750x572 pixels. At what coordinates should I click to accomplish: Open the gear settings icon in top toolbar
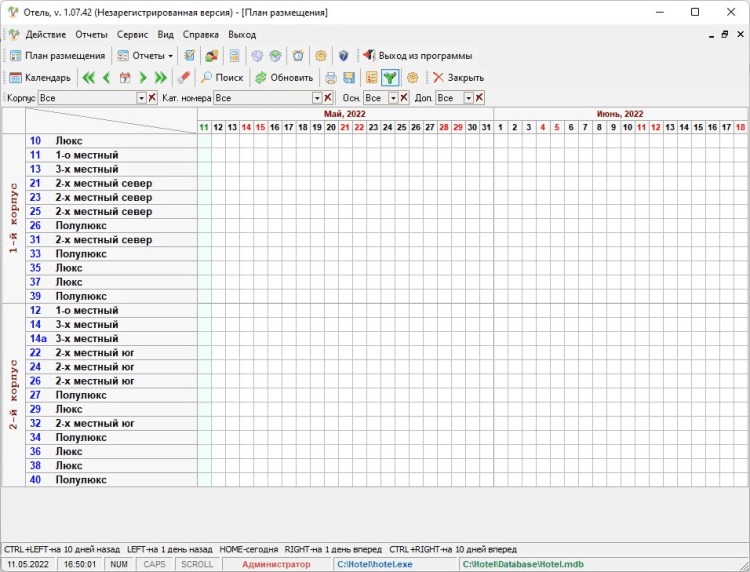point(321,56)
